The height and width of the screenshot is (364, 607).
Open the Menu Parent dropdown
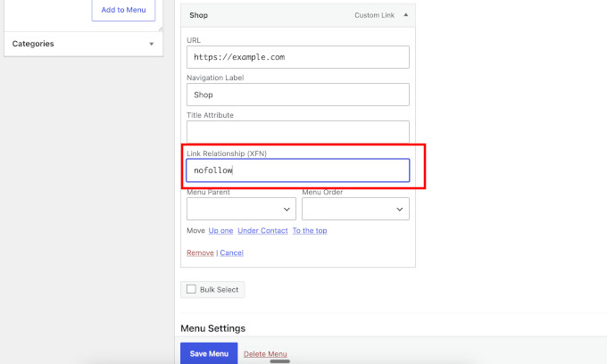241,209
